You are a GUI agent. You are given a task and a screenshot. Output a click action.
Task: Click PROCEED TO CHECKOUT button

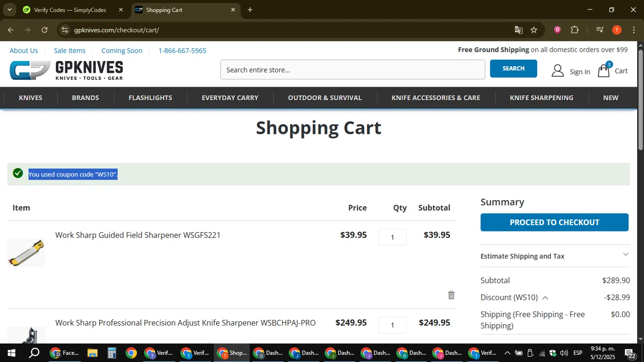(x=554, y=222)
